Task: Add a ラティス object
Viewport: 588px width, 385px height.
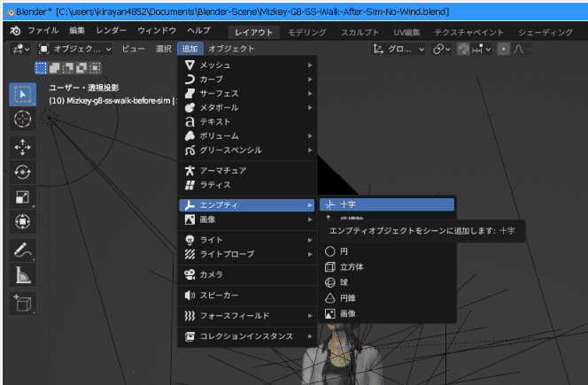Action: point(247,185)
